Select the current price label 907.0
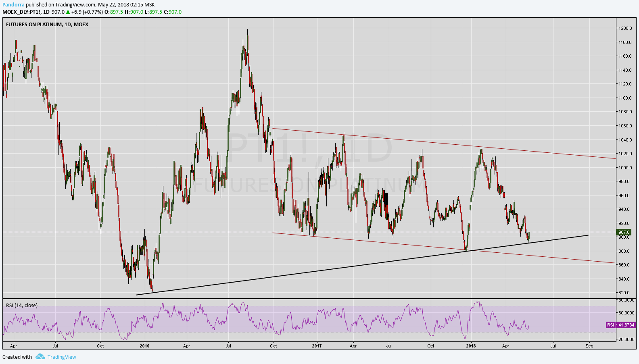 [624, 232]
